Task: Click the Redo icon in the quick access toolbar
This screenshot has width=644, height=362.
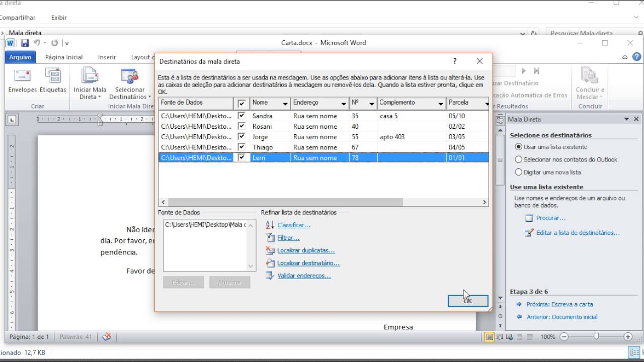Action: [x=54, y=43]
